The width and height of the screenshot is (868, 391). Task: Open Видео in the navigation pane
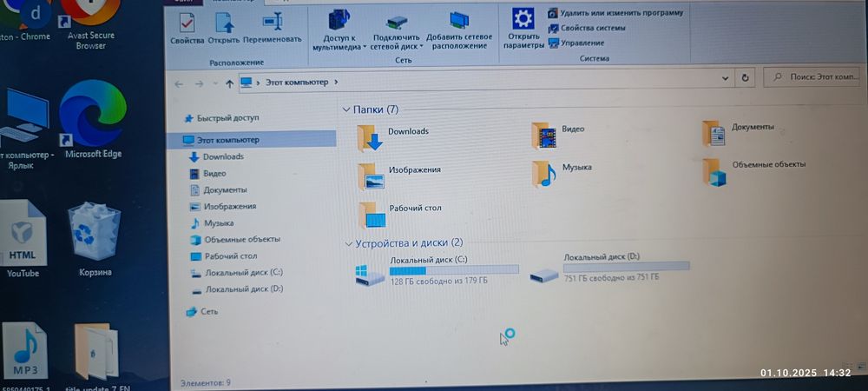pos(207,174)
